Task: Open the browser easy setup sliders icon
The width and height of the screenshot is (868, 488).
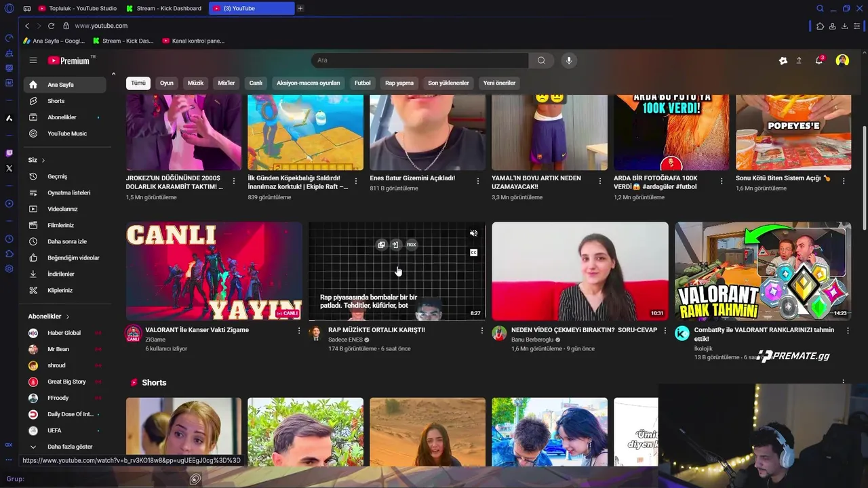Action: click(857, 26)
